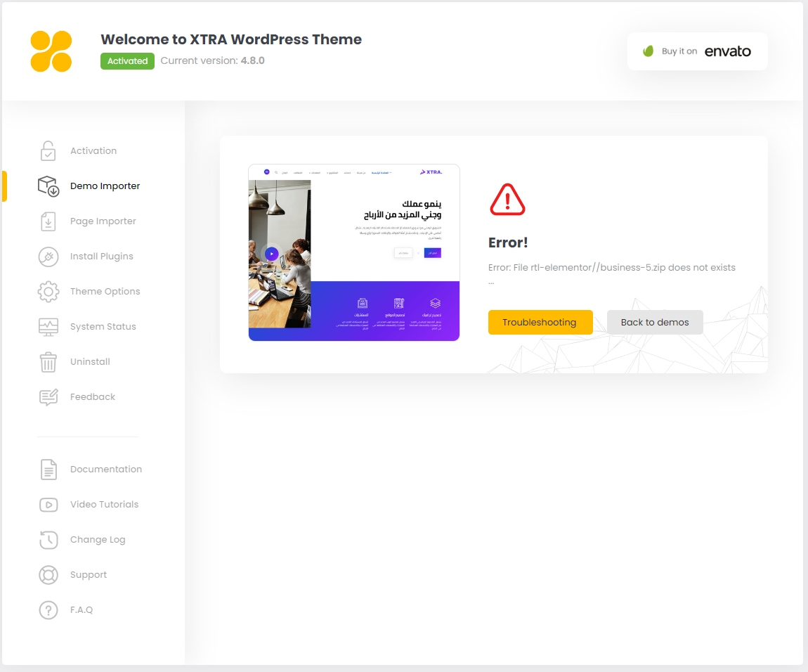The image size is (808, 672).
Task: Open Theme Options from the sidebar
Action: pyautogui.click(x=105, y=292)
